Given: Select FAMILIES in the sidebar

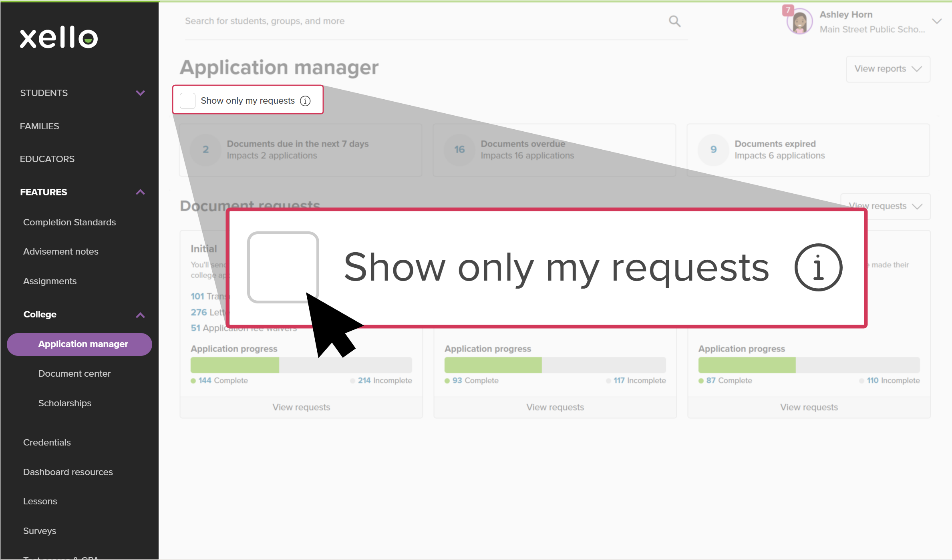Looking at the screenshot, I should pyautogui.click(x=39, y=126).
